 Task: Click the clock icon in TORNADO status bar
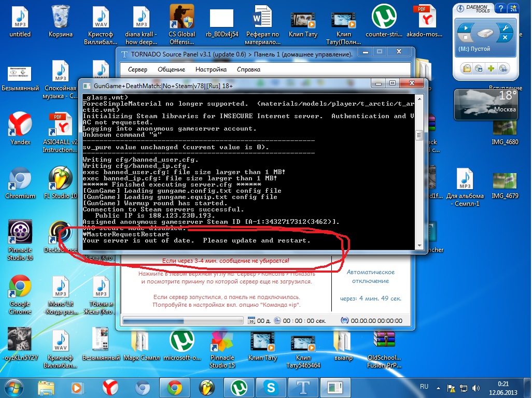(277, 320)
